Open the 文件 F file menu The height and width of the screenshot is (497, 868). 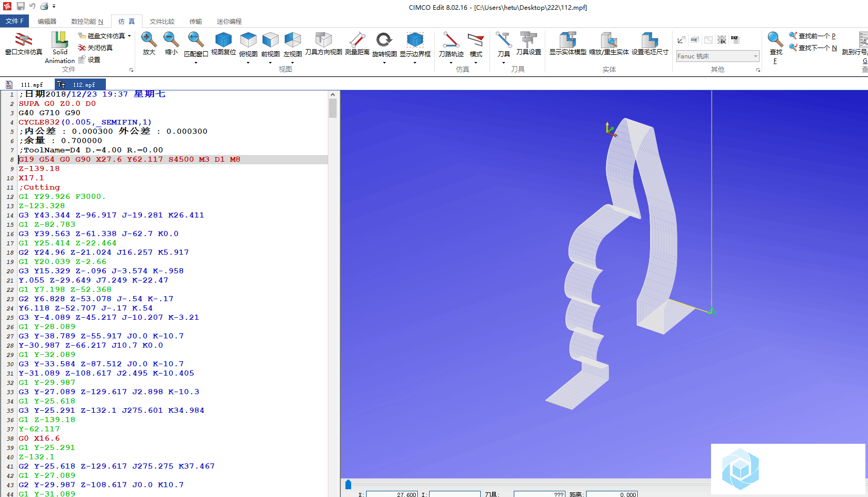click(x=14, y=21)
